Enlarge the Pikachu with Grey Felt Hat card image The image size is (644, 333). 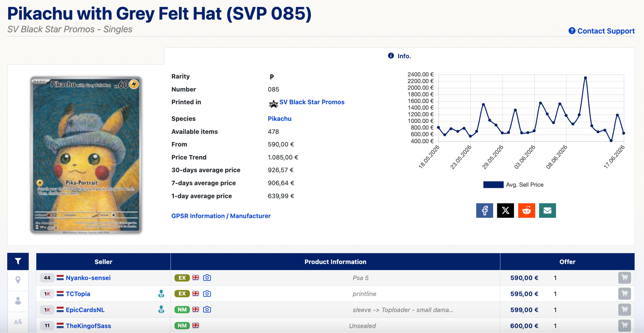point(86,155)
